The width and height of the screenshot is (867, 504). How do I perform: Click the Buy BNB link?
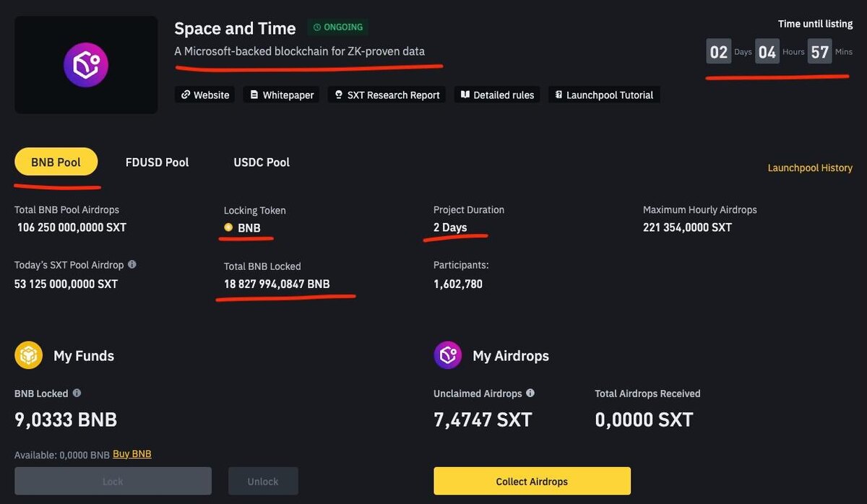coord(132,454)
